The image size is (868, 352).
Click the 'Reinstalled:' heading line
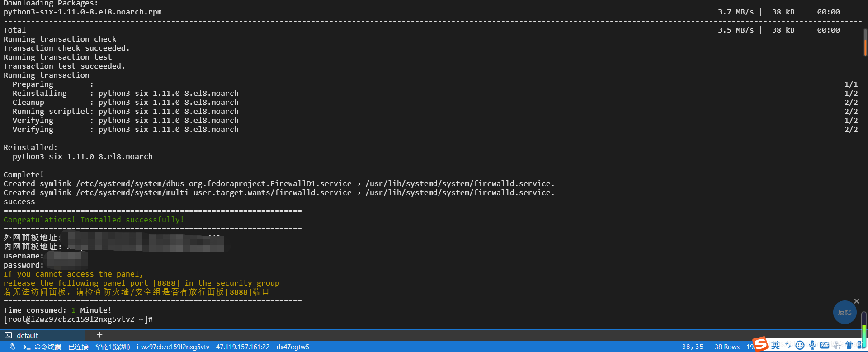(x=30, y=147)
